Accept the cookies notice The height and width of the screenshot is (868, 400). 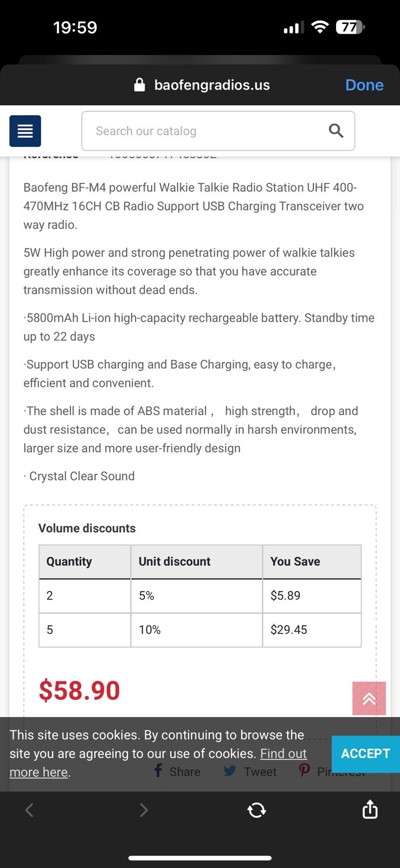365,754
